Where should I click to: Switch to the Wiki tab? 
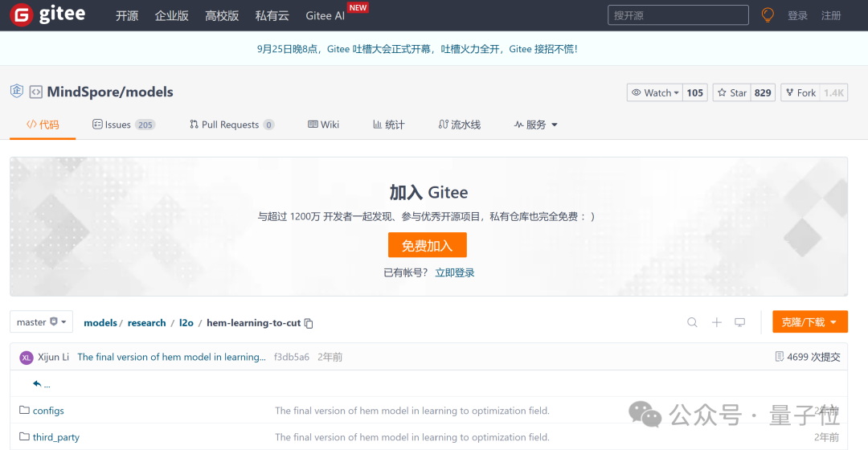323,125
